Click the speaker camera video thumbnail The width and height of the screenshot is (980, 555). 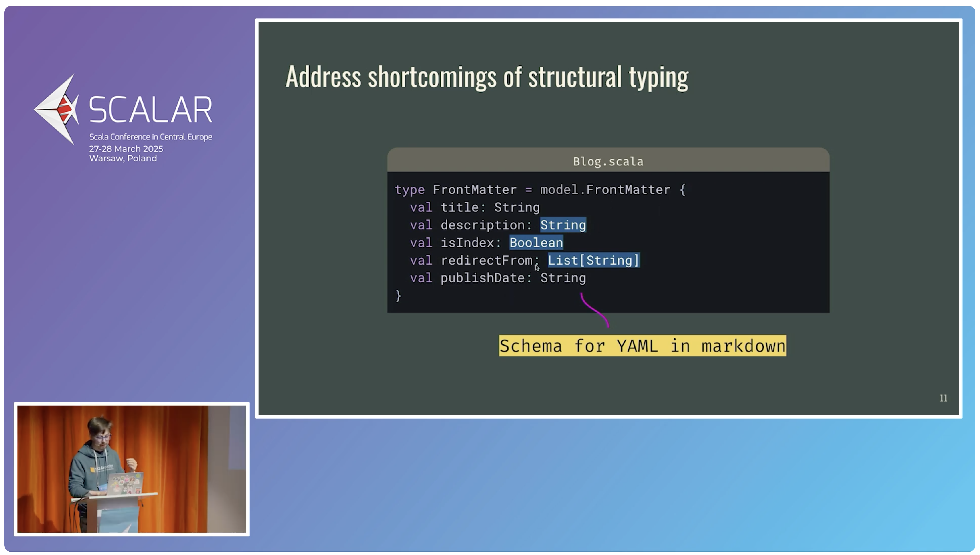pos(132,469)
